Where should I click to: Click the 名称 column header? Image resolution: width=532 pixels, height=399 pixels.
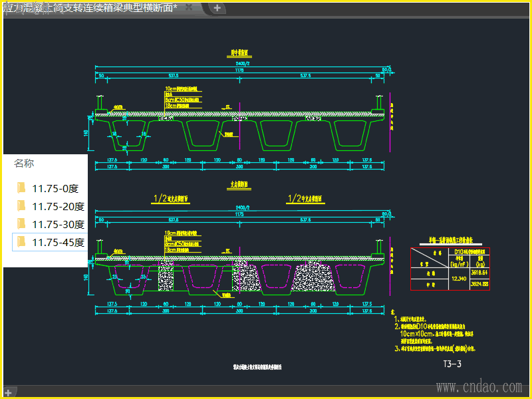coord(24,164)
